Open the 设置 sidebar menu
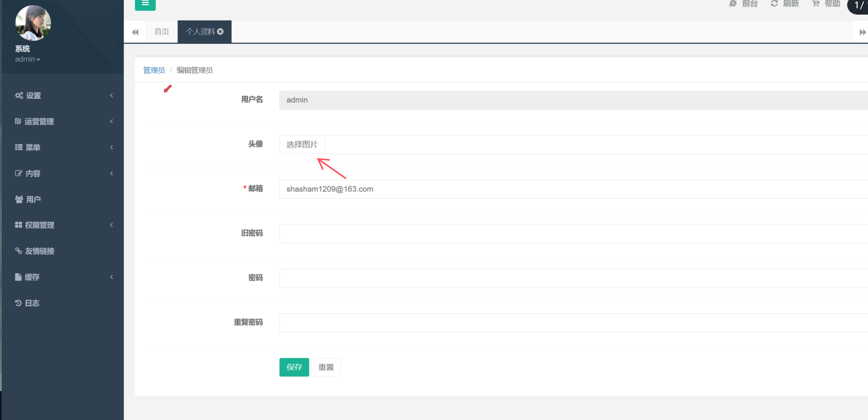This screenshot has height=420, width=868. 62,95
